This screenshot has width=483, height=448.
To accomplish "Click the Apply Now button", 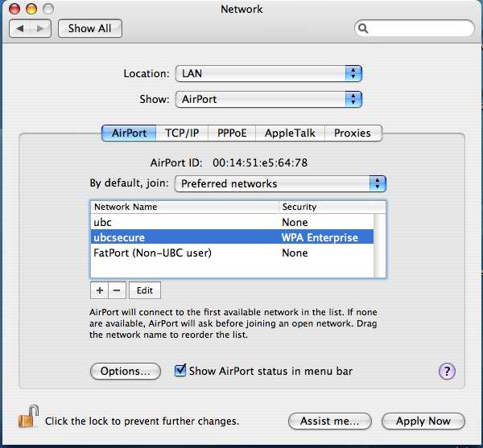I will pos(423,421).
